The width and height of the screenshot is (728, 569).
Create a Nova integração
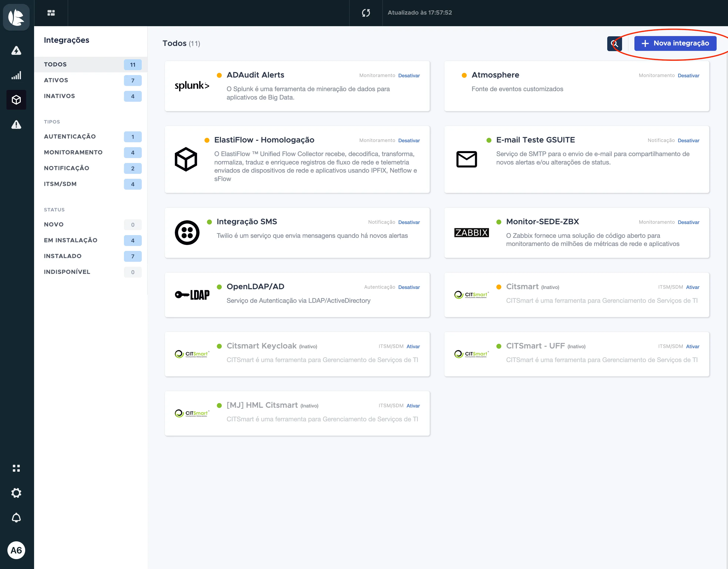(x=675, y=43)
